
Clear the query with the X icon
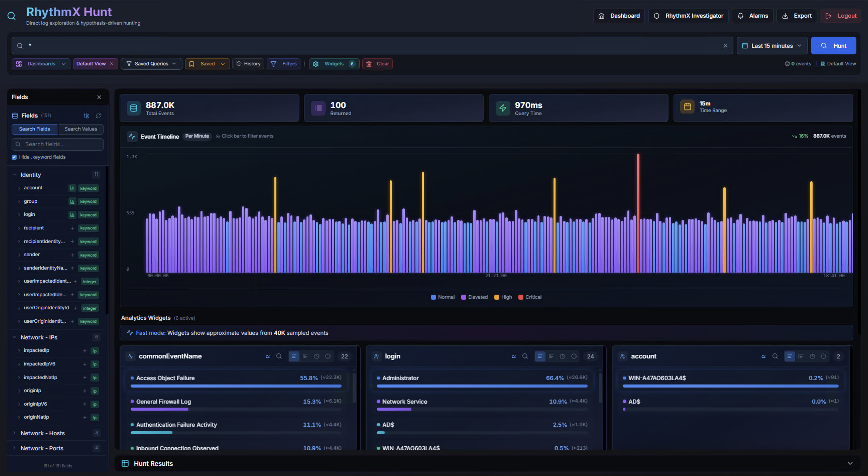(x=725, y=46)
